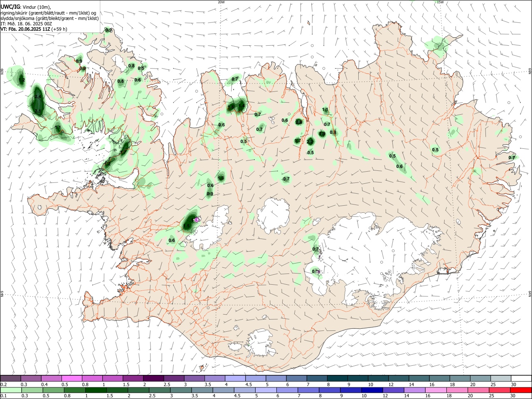The height and width of the screenshot is (399, 532).
Task: Select the white final swatch of snow scale
Action: coord(521,379)
